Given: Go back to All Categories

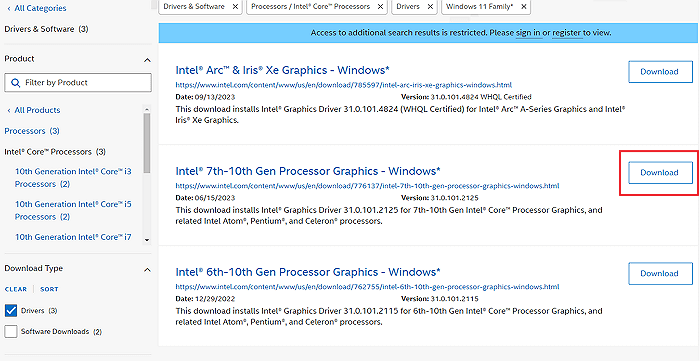Looking at the screenshot, I should click(x=37, y=8).
